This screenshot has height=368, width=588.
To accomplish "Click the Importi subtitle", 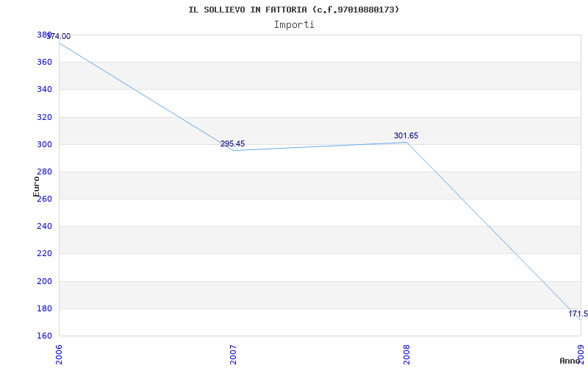I will point(294,24).
